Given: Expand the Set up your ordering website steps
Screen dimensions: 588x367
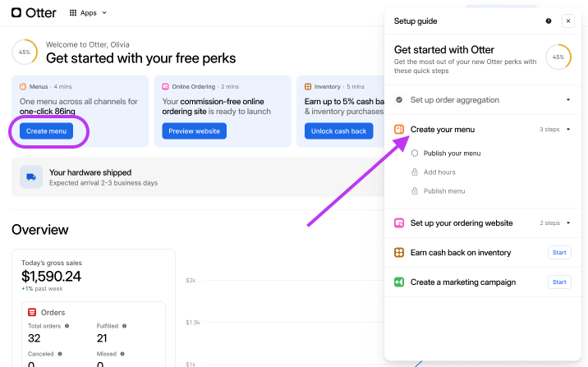Looking at the screenshot, I should click(567, 223).
